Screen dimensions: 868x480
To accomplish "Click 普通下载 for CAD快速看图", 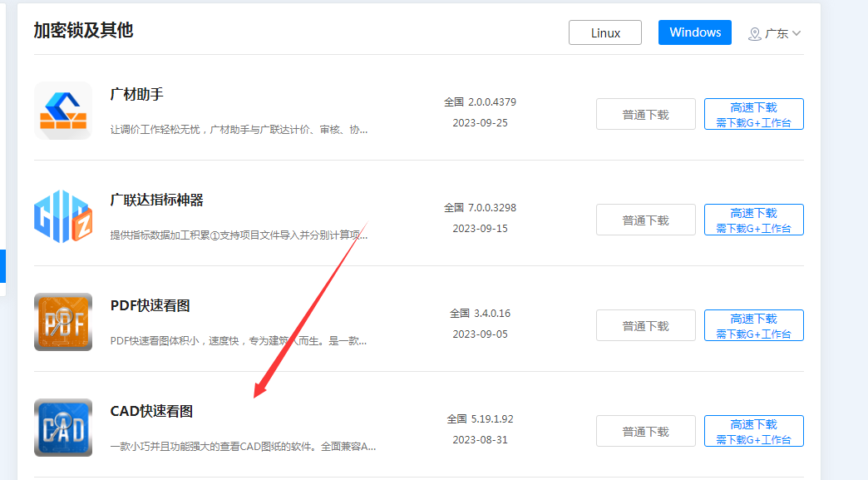I will point(645,431).
